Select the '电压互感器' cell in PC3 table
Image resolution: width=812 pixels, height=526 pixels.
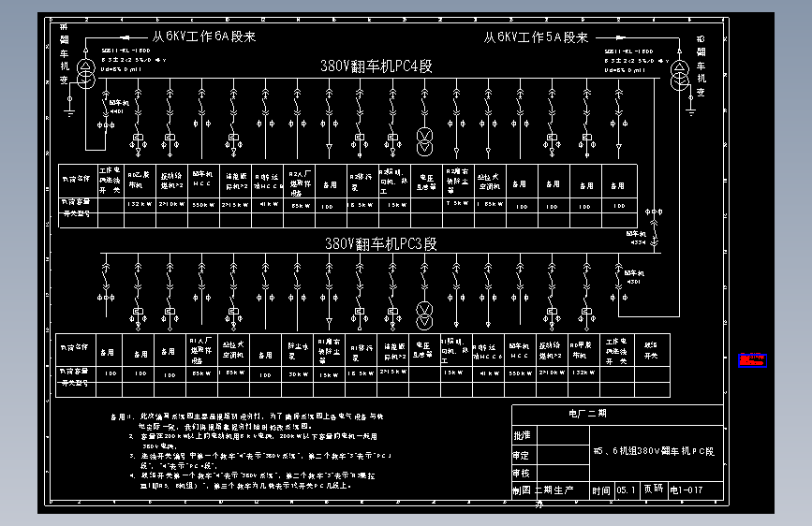pyautogui.click(x=423, y=350)
